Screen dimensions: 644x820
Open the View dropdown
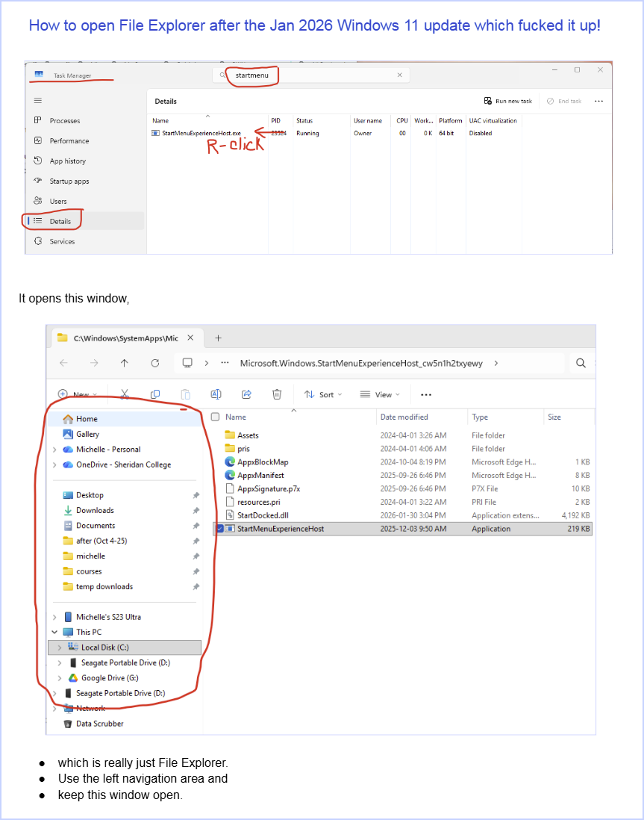tap(380, 394)
